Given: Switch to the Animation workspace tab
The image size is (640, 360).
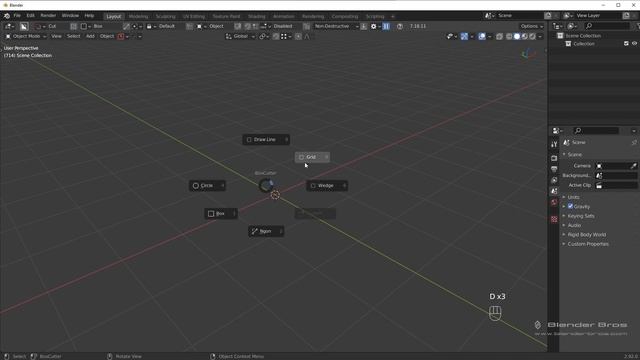Looking at the screenshot, I should tap(284, 16).
